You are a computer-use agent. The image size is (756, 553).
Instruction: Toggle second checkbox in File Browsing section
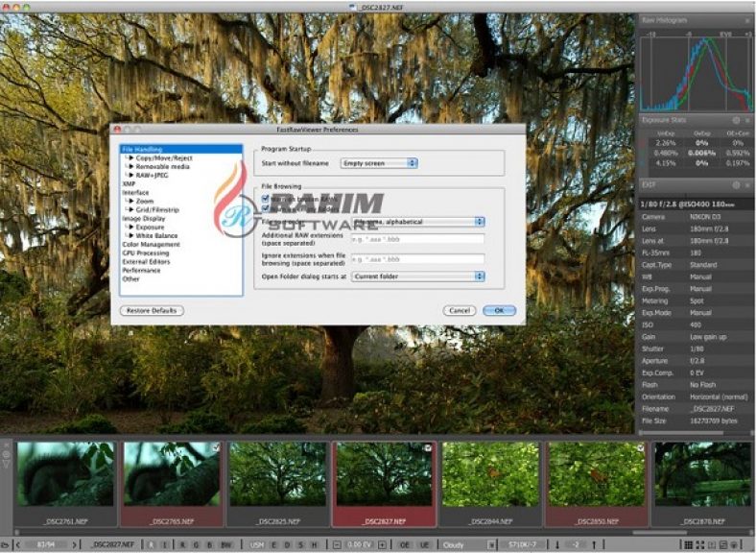point(266,207)
